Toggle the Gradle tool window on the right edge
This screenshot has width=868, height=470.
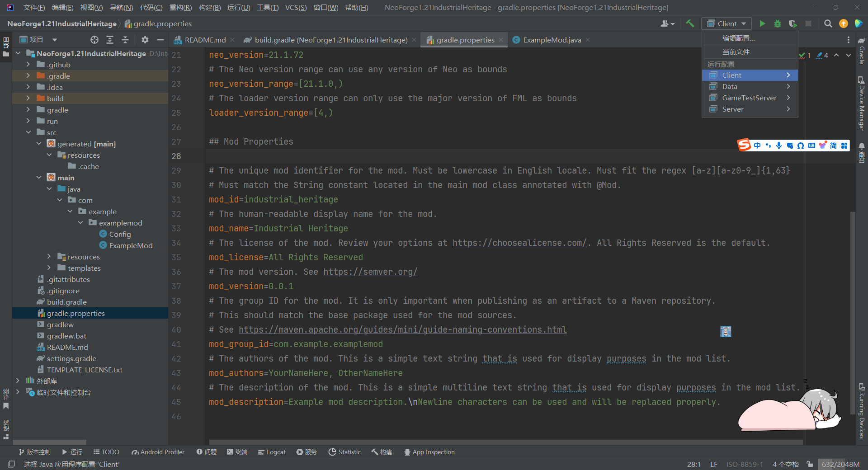862,52
